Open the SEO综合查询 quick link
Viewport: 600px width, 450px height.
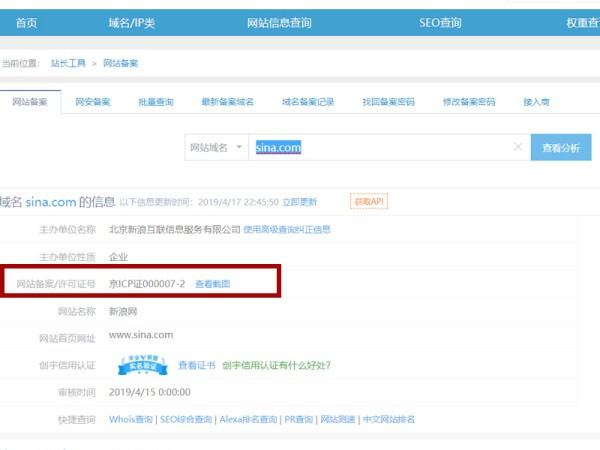tap(186, 419)
